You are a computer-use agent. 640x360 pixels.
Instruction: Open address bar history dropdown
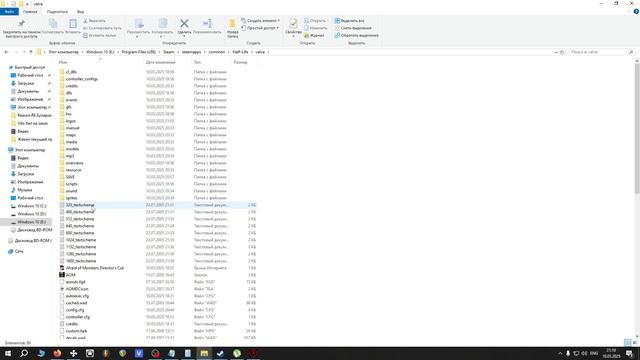[556, 52]
